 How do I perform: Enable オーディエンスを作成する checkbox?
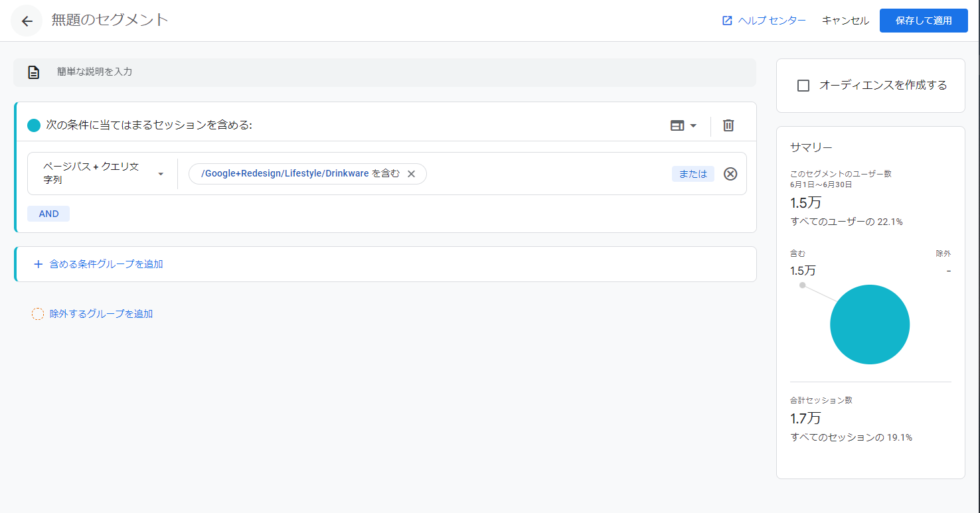803,86
